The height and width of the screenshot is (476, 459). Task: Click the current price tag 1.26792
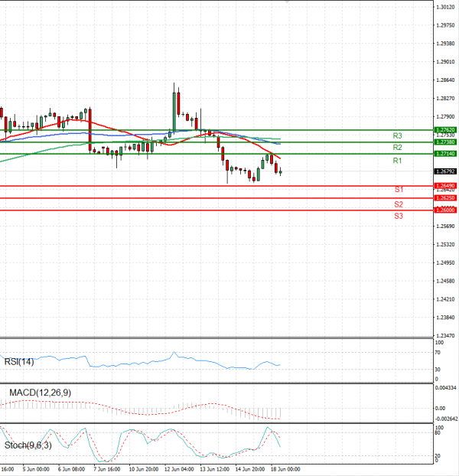(444, 172)
